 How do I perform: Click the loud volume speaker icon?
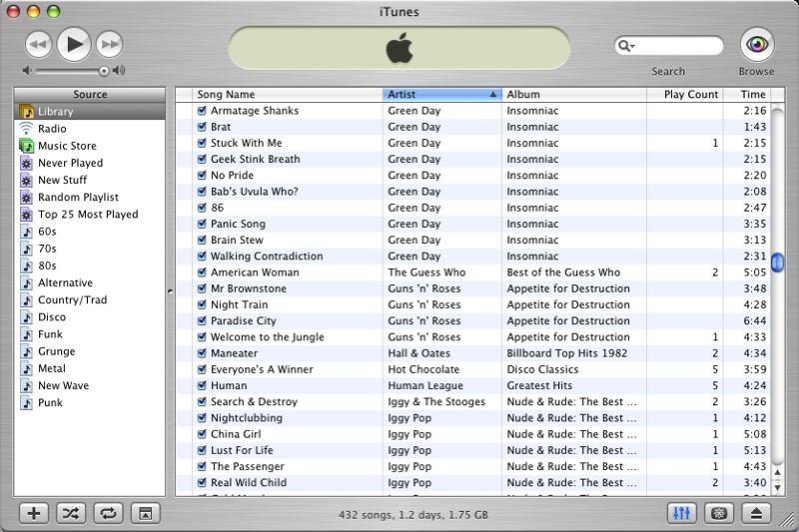[x=119, y=70]
